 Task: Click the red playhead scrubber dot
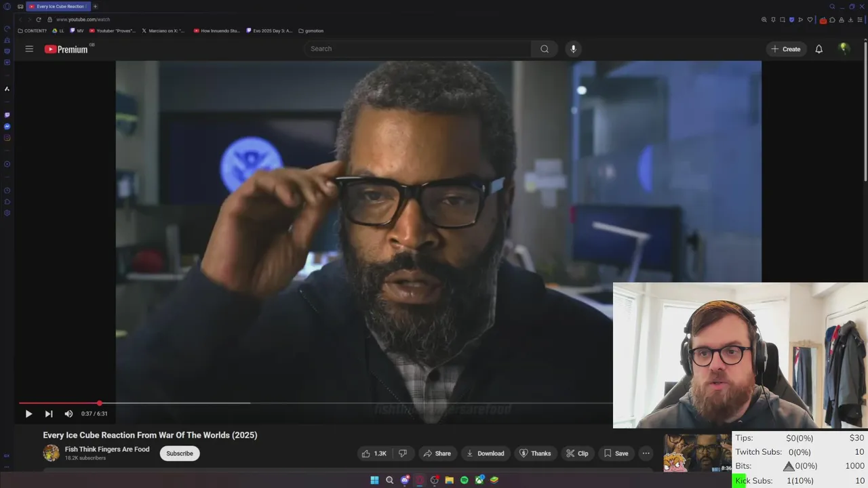pyautogui.click(x=100, y=403)
